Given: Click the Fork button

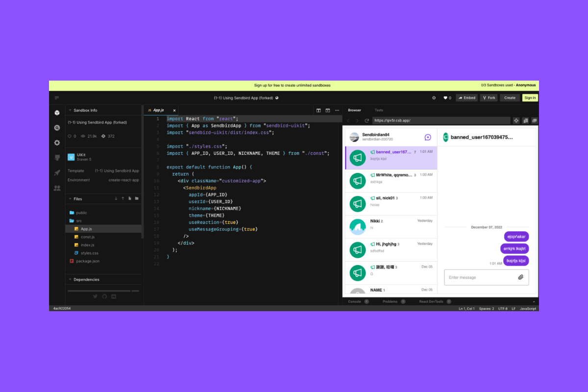Looking at the screenshot, I should point(489,98).
